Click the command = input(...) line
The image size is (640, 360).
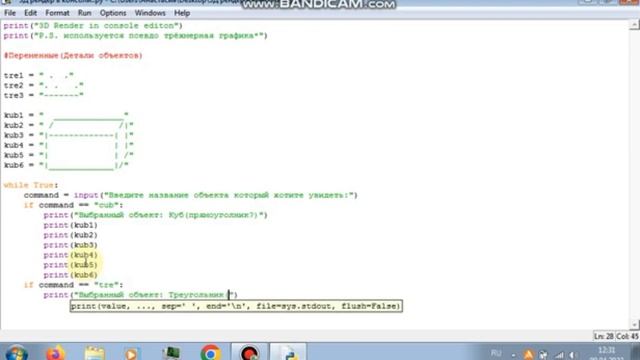(191, 195)
